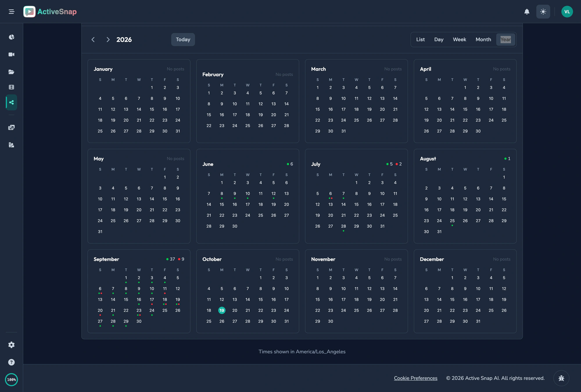The width and height of the screenshot is (581, 392).
Task: Click the 100% progress ring
Action: coord(11,380)
